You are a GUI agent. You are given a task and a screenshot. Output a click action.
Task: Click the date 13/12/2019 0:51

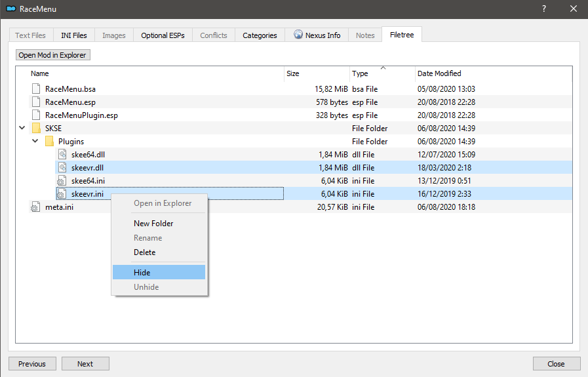444,181
